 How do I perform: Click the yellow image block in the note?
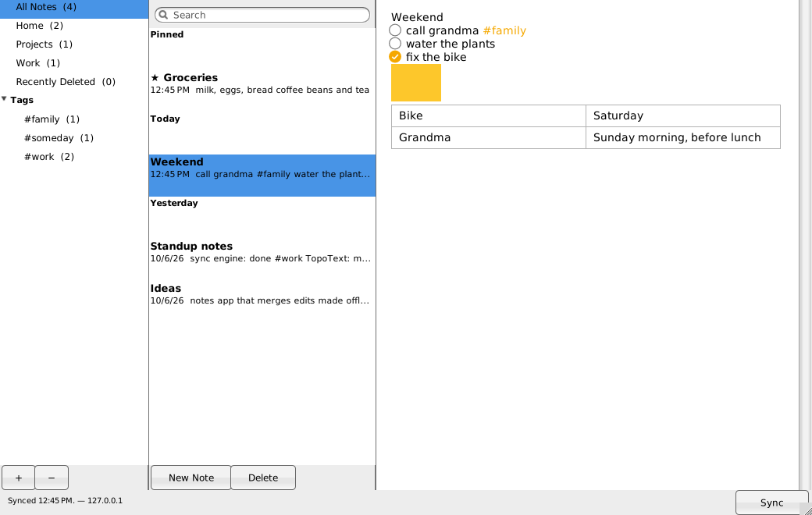416,82
